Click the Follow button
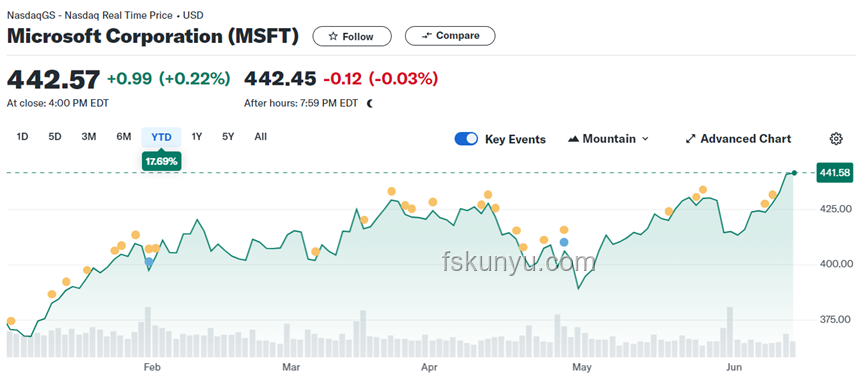 352,36
